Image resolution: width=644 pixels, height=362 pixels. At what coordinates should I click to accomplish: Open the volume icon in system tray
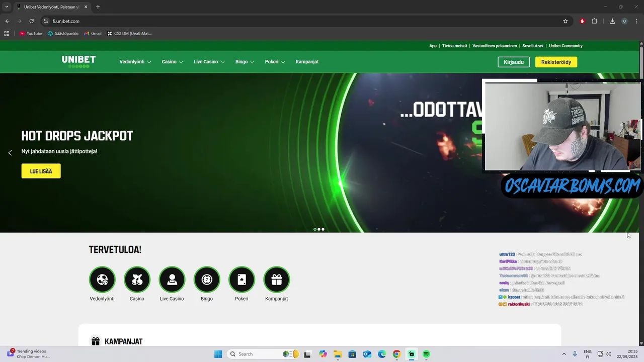point(608,354)
